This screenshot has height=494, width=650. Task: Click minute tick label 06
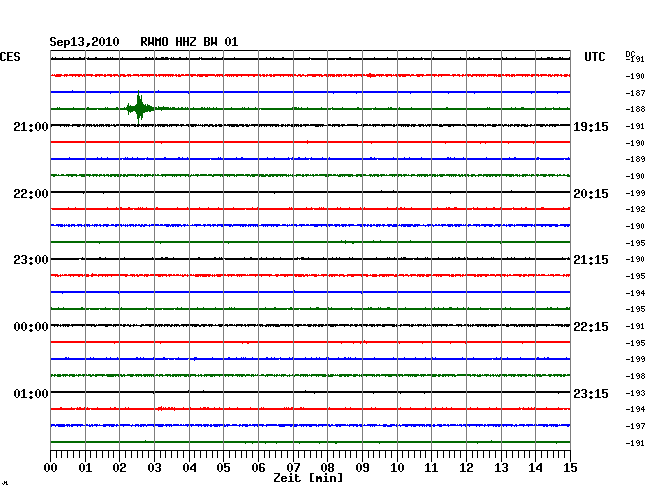pyautogui.click(x=258, y=468)
